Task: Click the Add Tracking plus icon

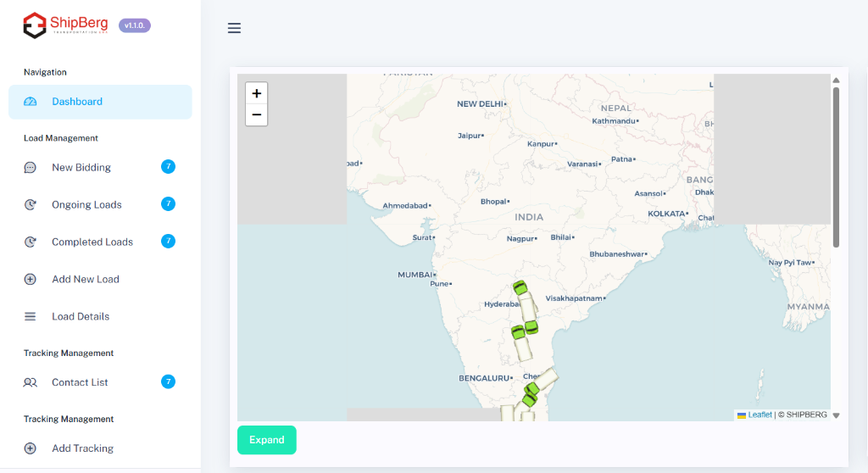Action: pyautogui.click(x=31, y=449)
